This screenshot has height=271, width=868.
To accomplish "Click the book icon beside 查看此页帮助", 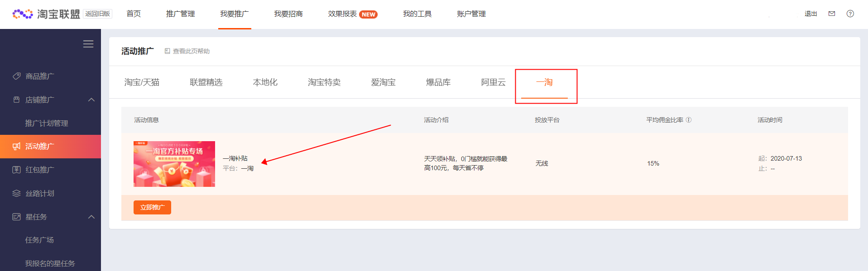I will [167, 51].
